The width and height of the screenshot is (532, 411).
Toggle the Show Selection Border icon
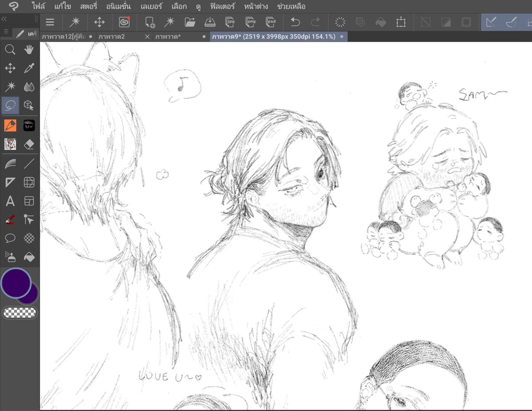click(x=466, y=22)
